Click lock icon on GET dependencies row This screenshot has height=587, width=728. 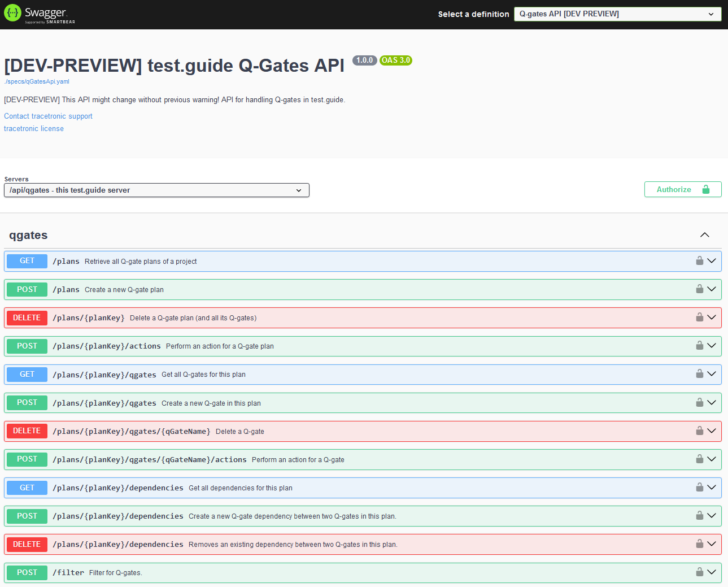pos(699,488)
